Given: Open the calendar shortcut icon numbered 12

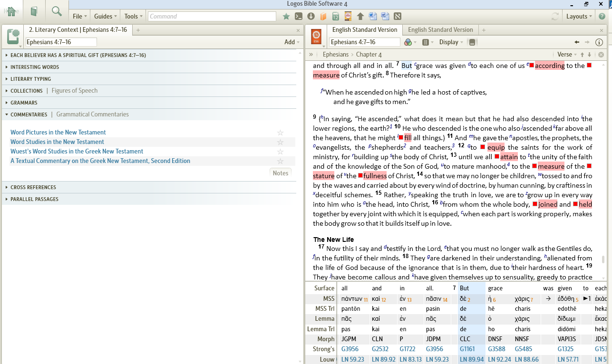Looking at the screenshot, I should [336, 17].
